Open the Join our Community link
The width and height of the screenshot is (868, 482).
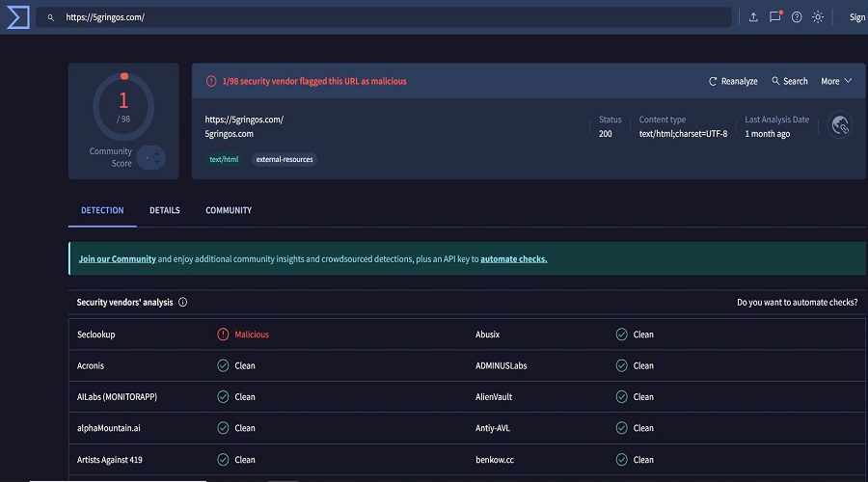(118, 259)
